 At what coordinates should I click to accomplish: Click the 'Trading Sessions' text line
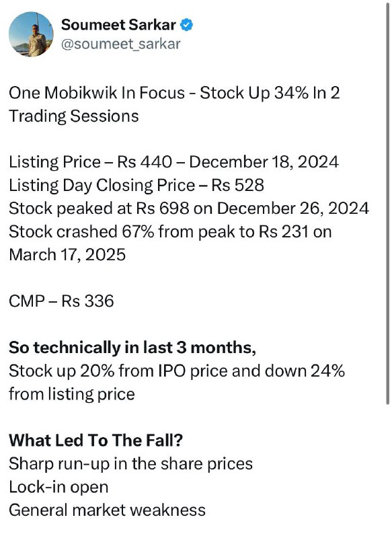tap(74, 116)
